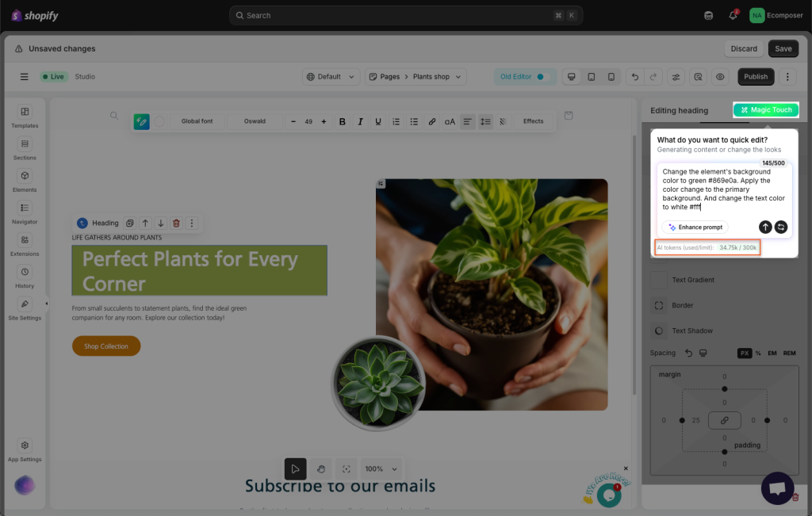Switch to desktop device view
The image size is (812, 516).
(571, 77)
